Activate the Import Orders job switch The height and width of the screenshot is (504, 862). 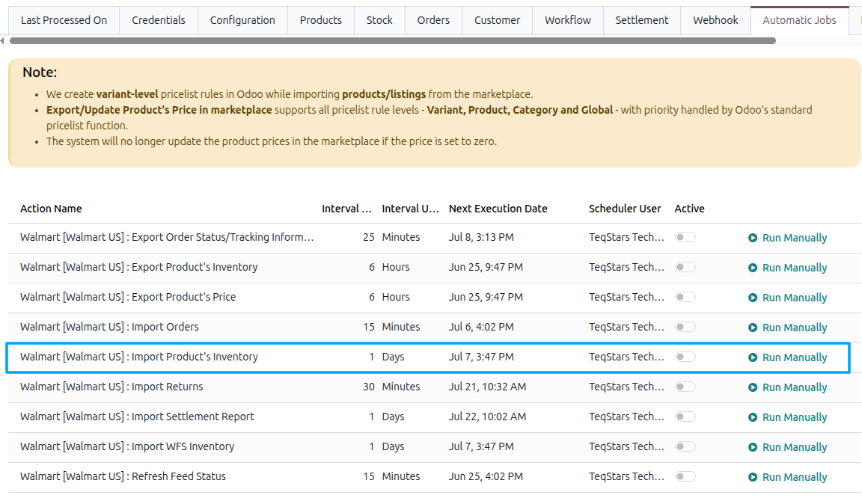pos(685,327)
